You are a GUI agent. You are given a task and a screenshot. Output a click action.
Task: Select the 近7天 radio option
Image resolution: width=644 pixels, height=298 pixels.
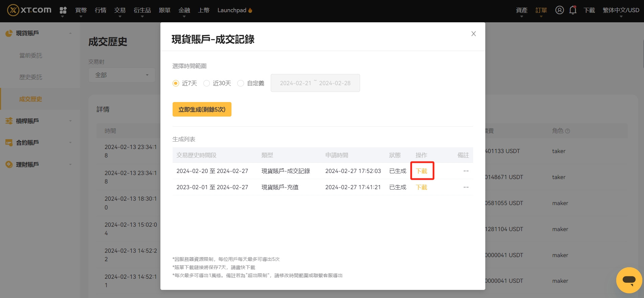click(176, 83)
